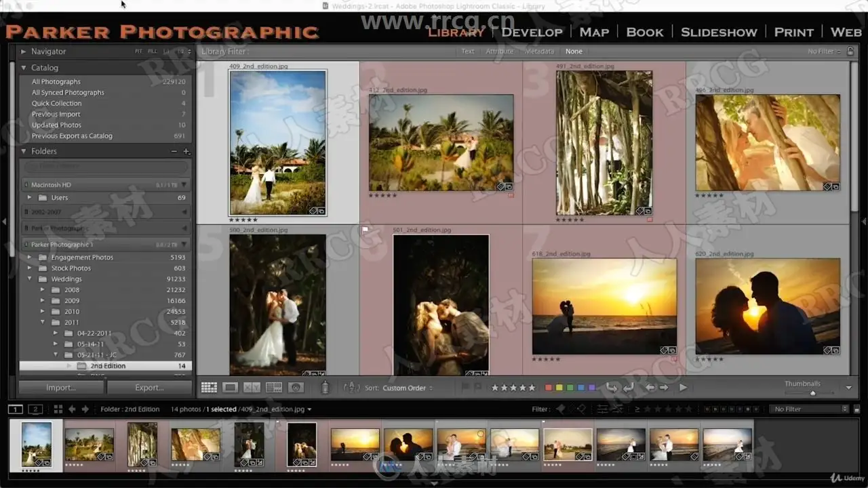Lock the Library Filter bar padlock
868x488 pixels.
click(849, 52)
